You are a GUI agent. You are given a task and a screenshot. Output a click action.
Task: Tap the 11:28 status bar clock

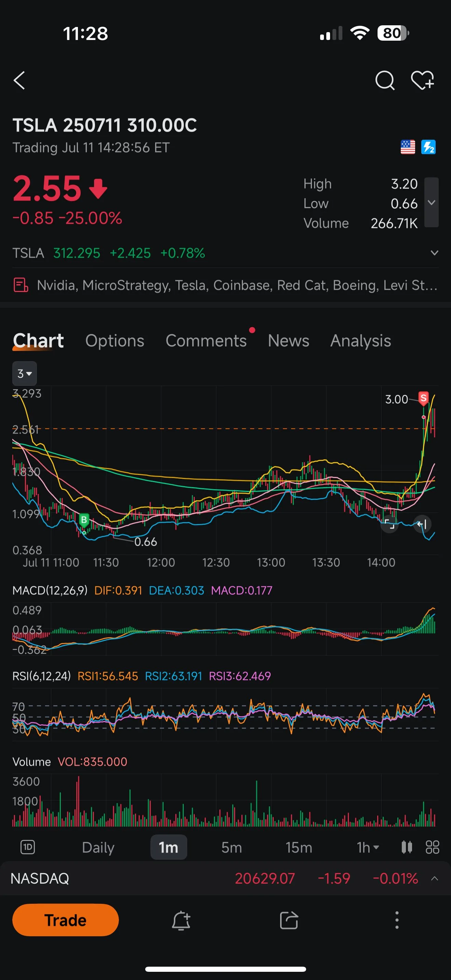coord(85,33)
